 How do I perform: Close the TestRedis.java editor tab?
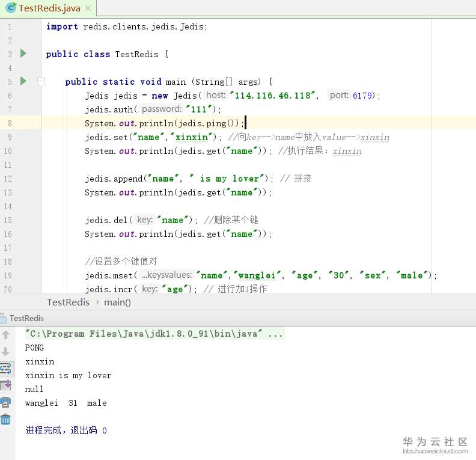coord(88,8)
